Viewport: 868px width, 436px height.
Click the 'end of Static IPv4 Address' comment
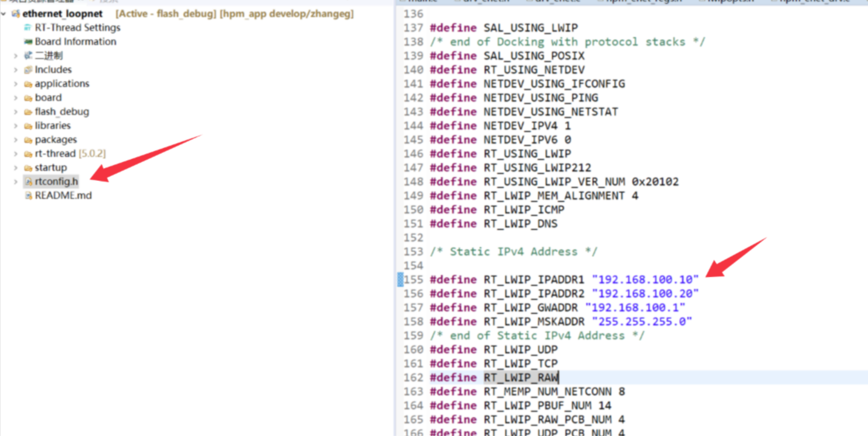pyautogui.click(x=537, y=335)
